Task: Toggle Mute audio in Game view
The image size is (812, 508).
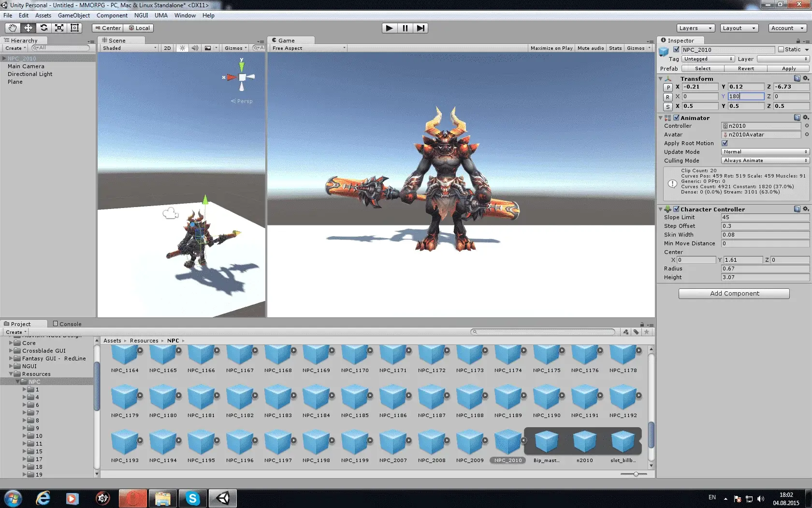Action: 591,48
